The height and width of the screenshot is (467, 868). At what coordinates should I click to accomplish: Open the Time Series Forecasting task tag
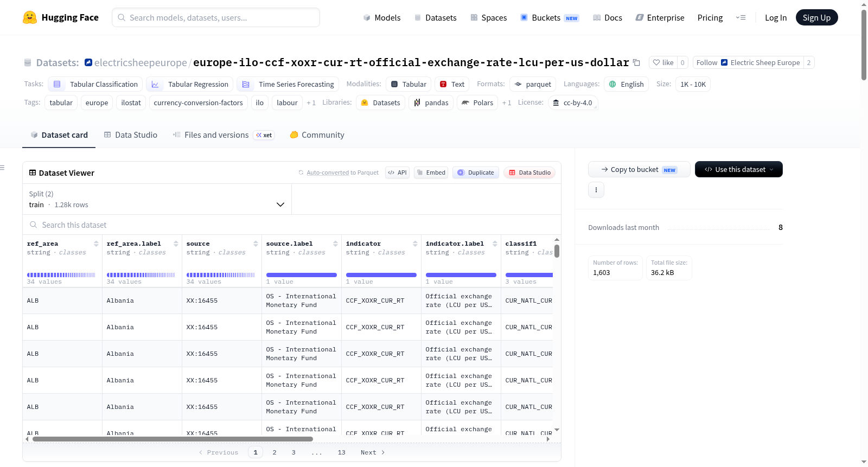[x=288, y=84]
